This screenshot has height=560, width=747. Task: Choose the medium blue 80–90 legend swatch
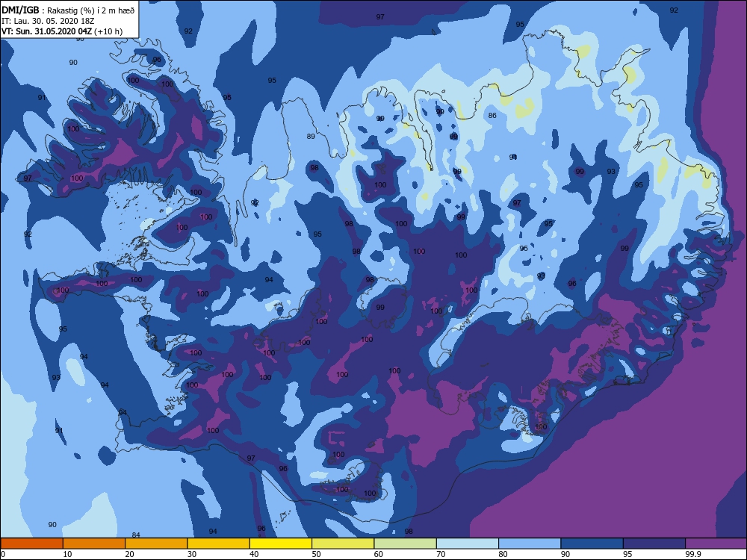(530, 544)
